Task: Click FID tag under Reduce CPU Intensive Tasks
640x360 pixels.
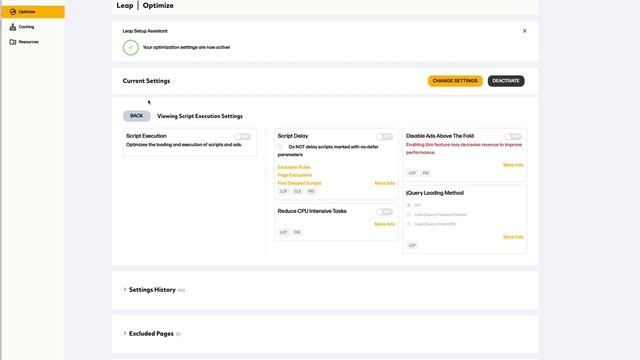Action: (x=297, y=232)
